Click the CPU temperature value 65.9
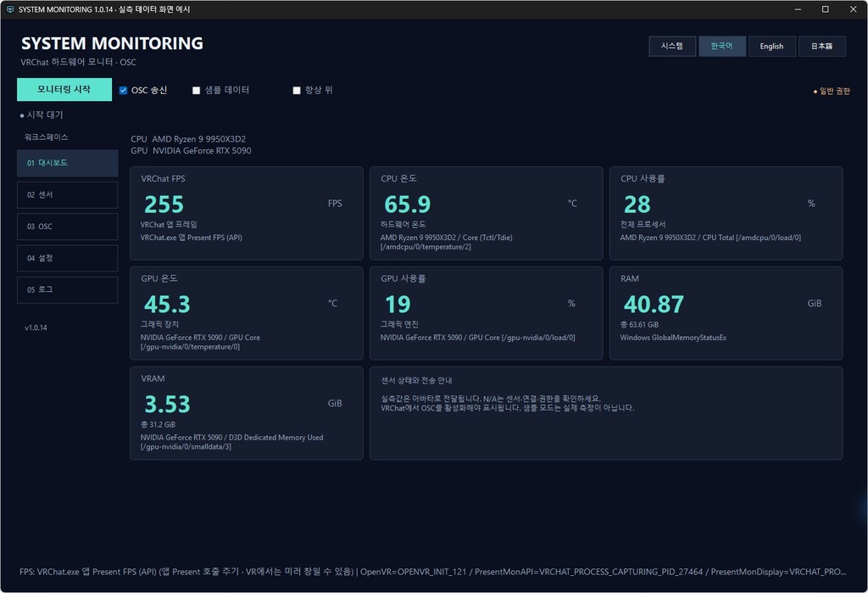Screen dimensions: 868x593 [408, 204]
